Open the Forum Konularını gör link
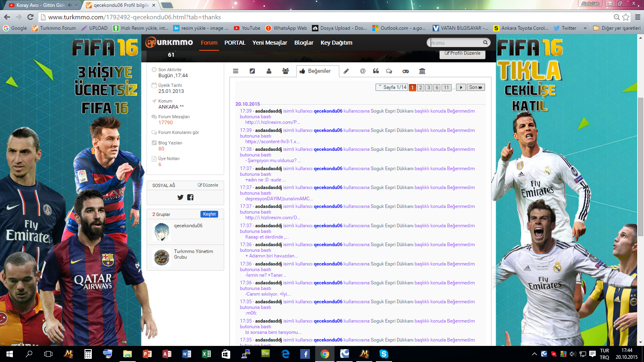644x362 pixels. point(178,132)
